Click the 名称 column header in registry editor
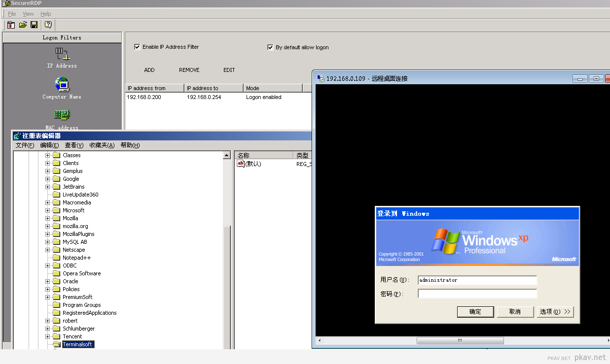The width and height of the screenshot is (610, 364). click(x=264, y=155)
